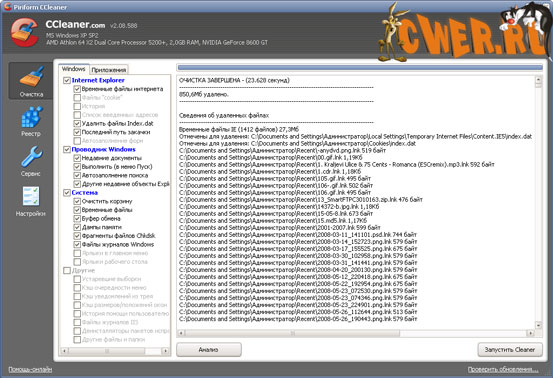Click the results pane scroll-right arrow
The width and height of the screenshot is (553, 378).
point(530,333)
